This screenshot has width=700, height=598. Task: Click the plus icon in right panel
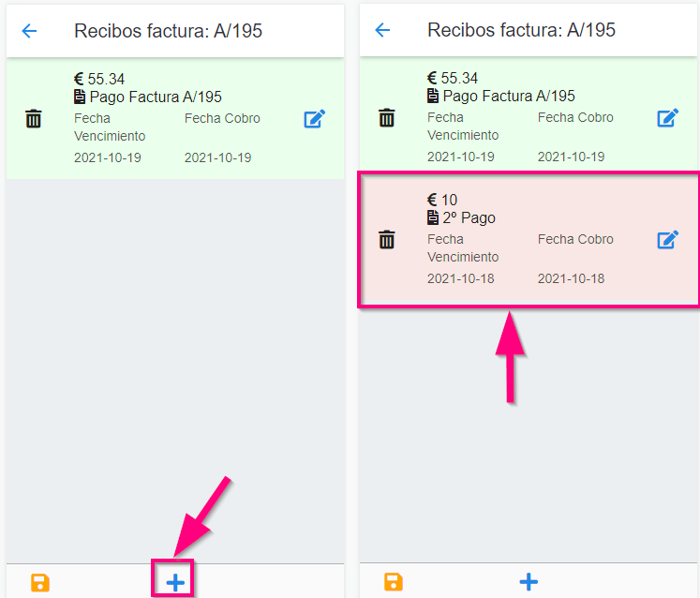click(529, 582)
